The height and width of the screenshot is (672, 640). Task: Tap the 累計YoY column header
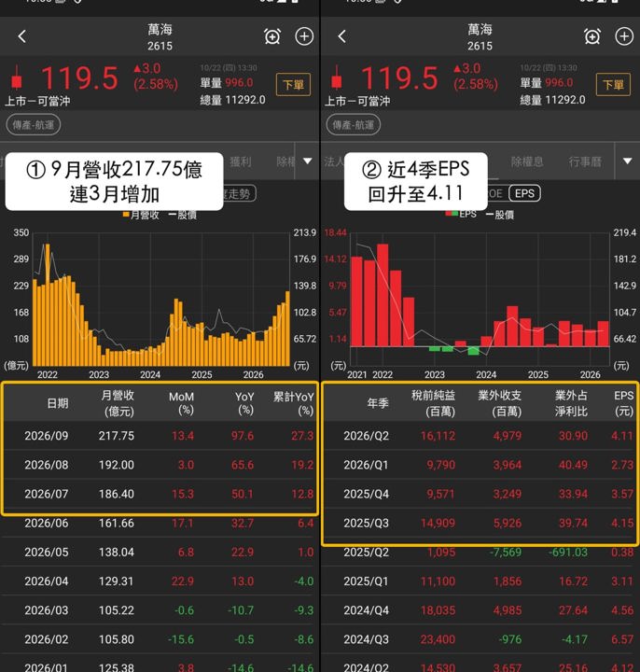point(294,403)
